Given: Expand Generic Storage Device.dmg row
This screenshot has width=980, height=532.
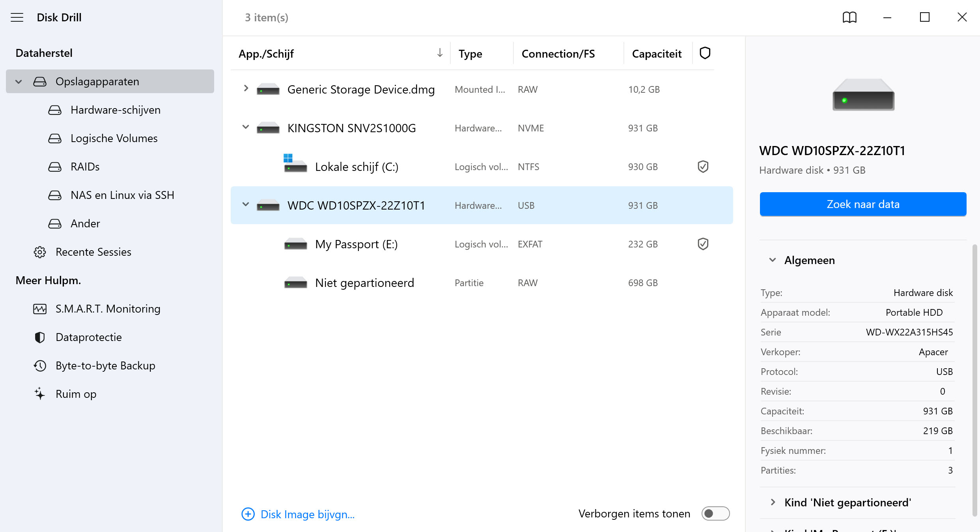Looking at the screenshot, I should coord(246,88).
